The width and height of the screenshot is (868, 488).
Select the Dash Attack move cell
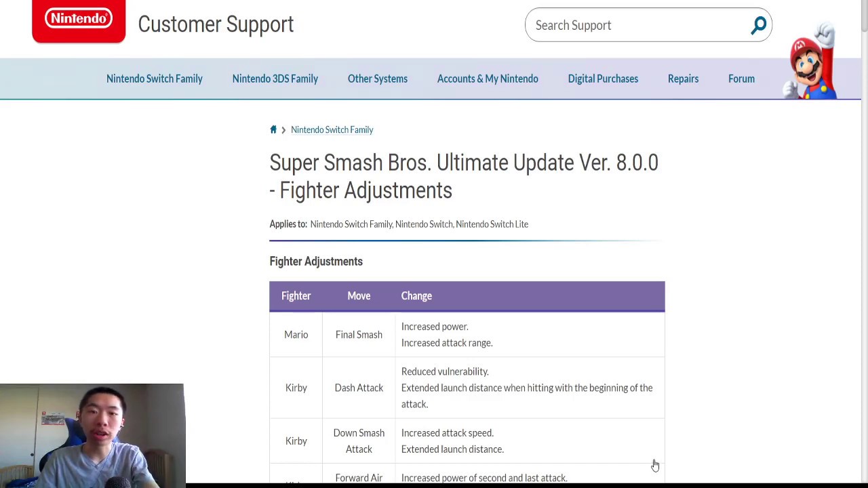pyautogui.click(x=359, y=388)
